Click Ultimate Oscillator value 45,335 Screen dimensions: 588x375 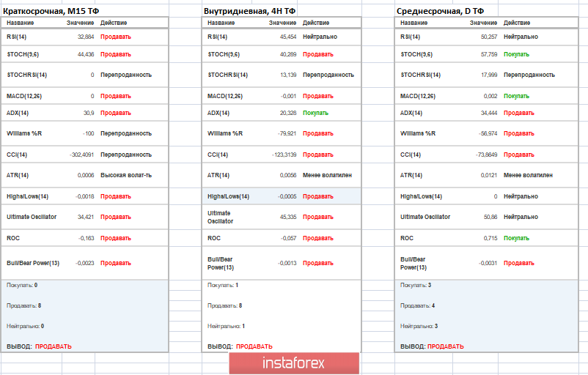click(x=288, y=217)
